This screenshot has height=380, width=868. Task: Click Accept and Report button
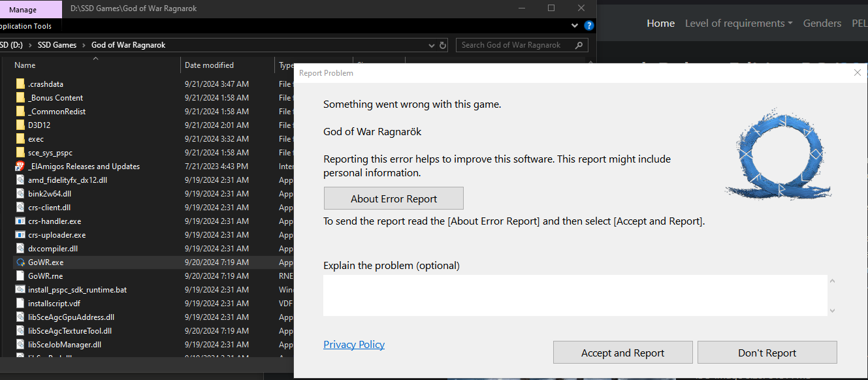tap(623, 353)
